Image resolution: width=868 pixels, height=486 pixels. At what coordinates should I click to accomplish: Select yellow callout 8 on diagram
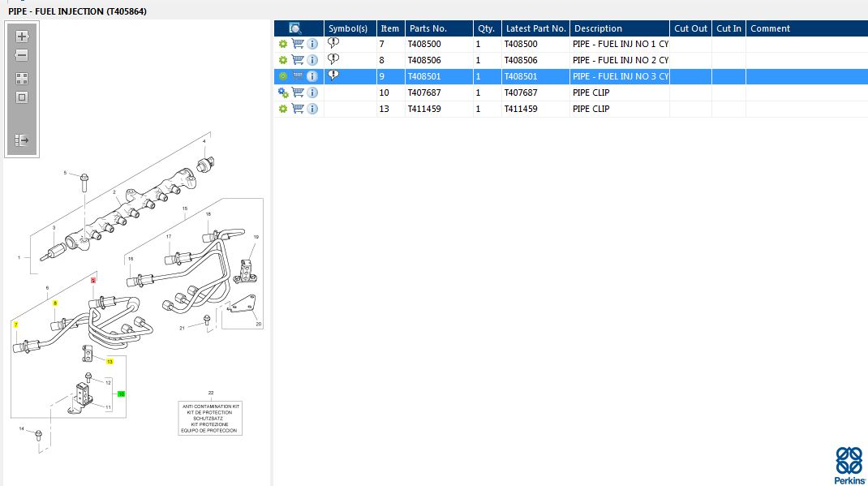click(x=55, y=303)
